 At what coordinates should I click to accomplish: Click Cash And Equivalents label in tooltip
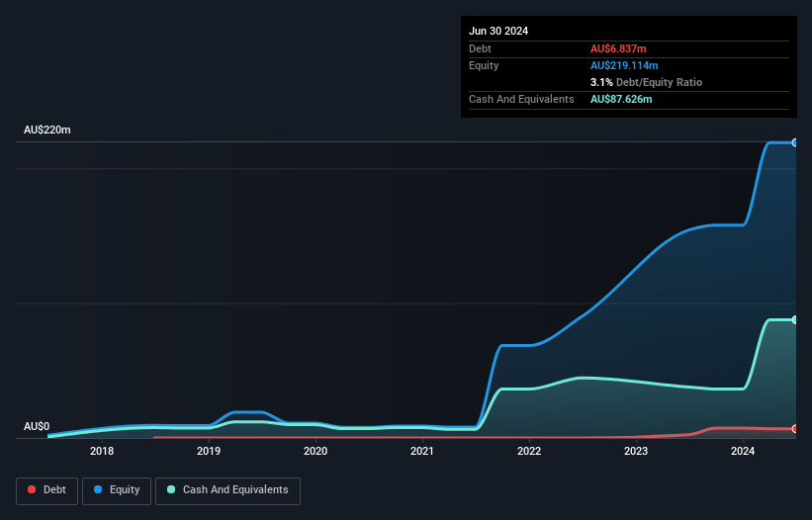click(521, 99)
